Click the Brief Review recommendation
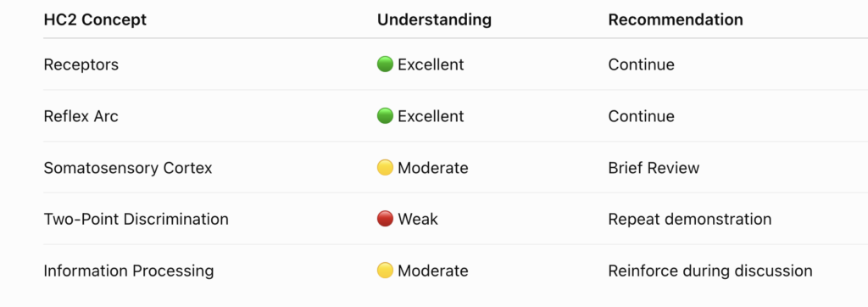Viewport: 868px width, 307px height. [654, 168]
